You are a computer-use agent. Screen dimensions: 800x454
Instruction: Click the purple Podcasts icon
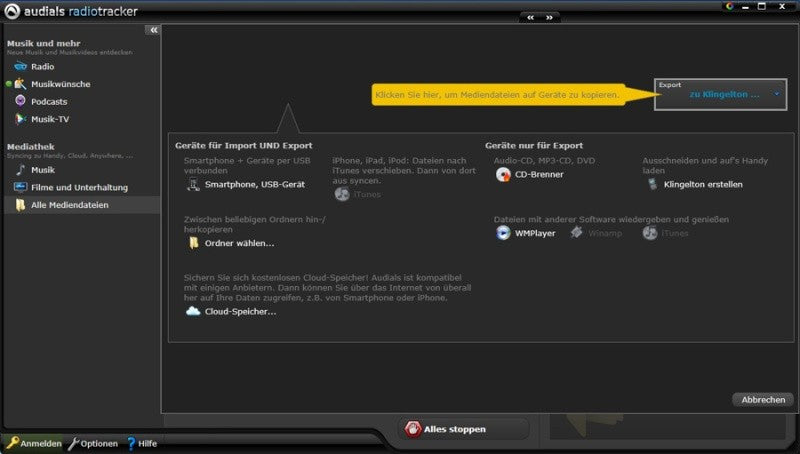pyautogui.click(x=20, y=100)
